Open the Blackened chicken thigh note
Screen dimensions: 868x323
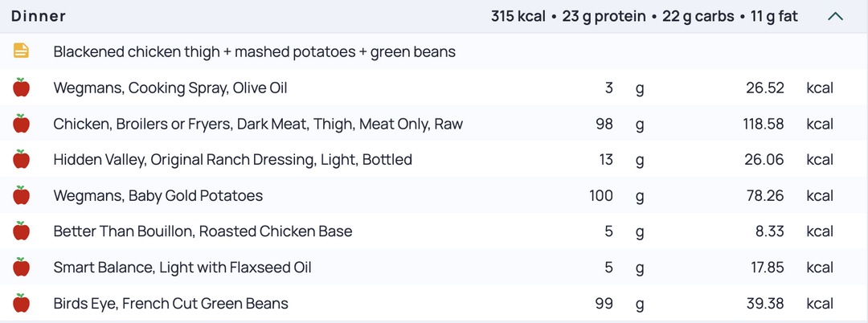[x=255, y=52]
